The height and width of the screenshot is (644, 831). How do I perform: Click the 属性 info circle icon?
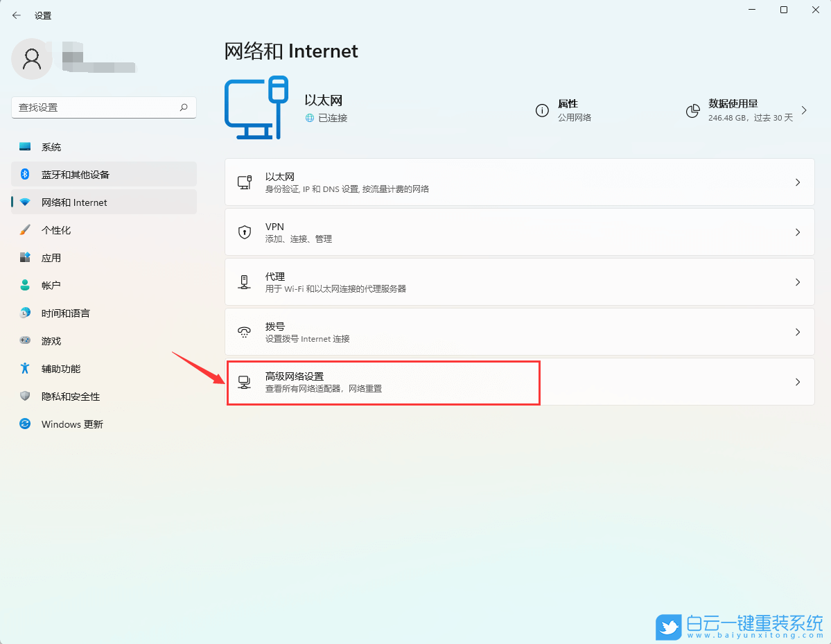pyautogui.click(x=542, y=110)
